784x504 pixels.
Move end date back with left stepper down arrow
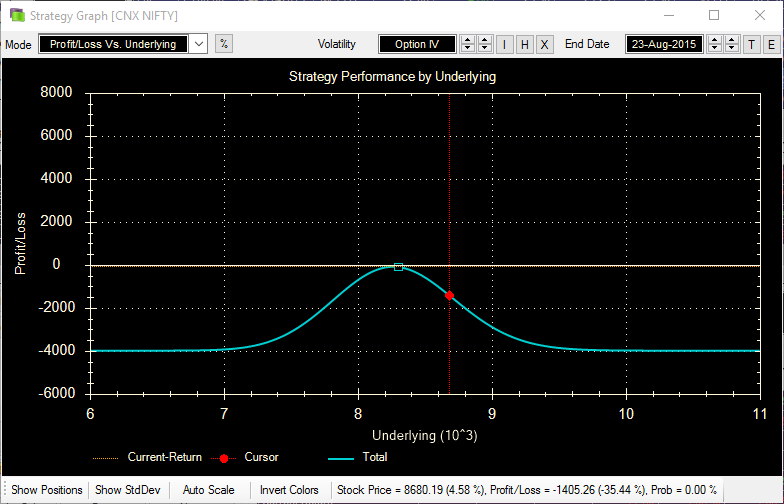tap(714, 48)
